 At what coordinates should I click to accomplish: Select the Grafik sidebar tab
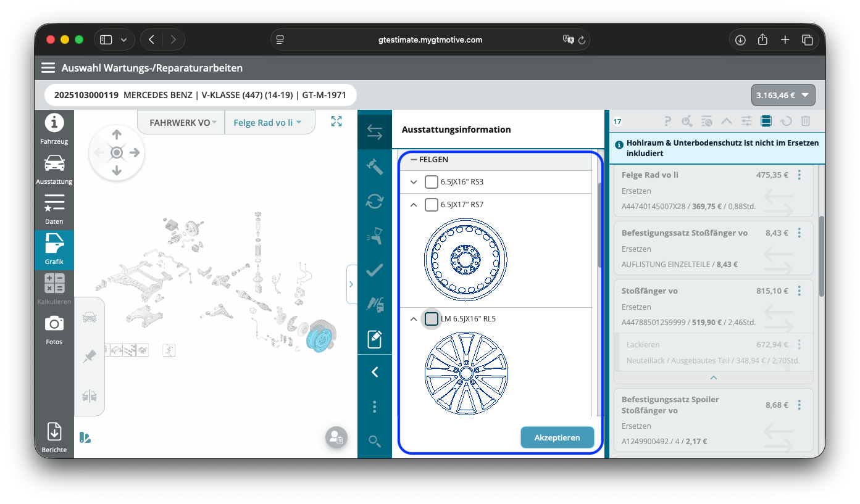pos(54,250)
